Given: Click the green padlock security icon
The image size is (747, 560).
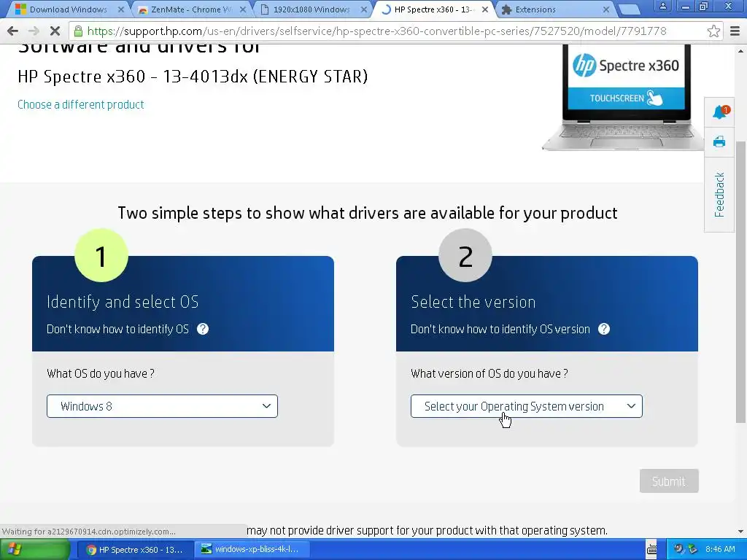Looking at the screenshot, I should [x=77, y=31].
